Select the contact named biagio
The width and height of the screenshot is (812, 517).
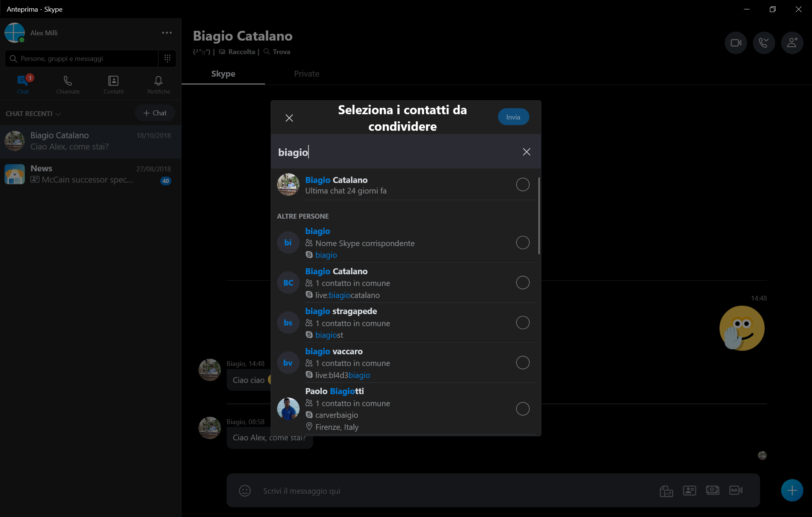(523, 243)
